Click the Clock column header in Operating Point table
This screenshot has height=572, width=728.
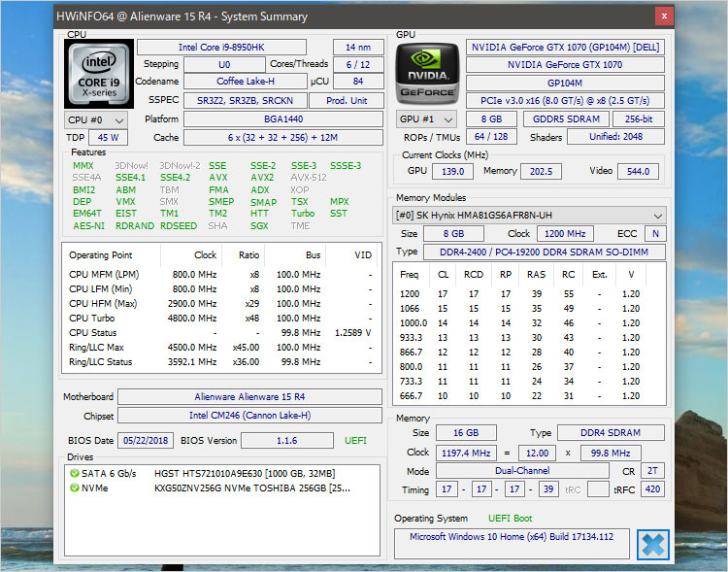[191, 255]
